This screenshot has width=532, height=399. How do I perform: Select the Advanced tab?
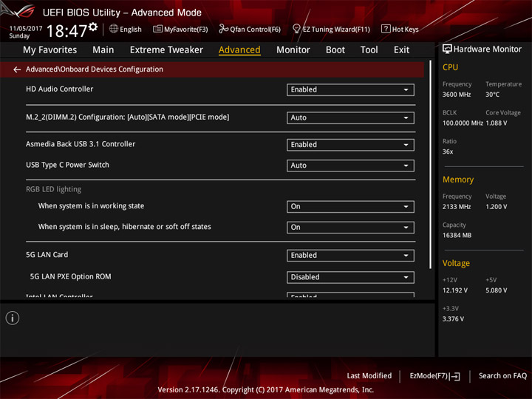[239, 50]
